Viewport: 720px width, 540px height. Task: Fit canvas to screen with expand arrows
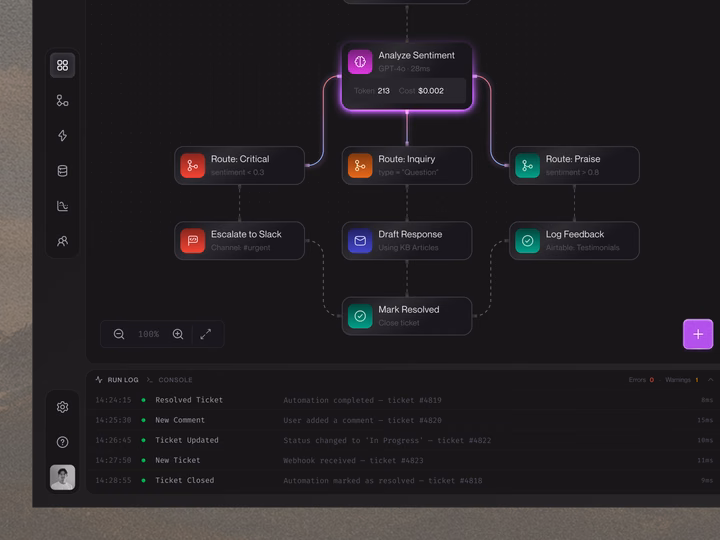point(206,334)
